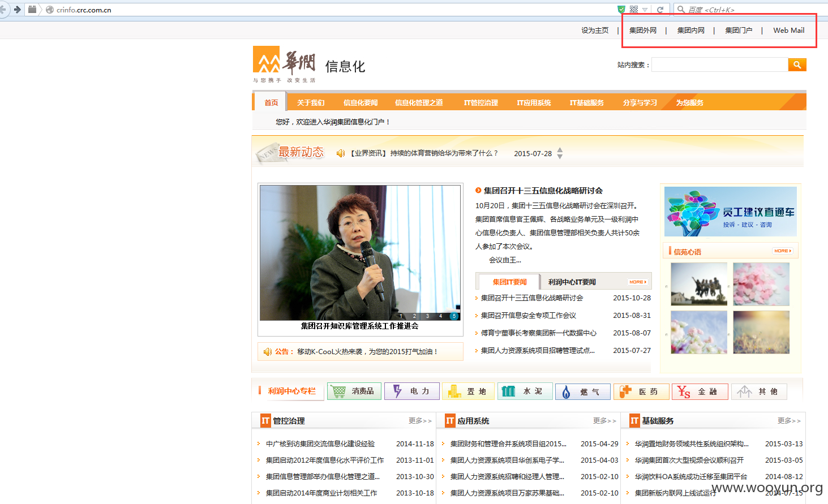Viewport: 828px width, 504px height.
Task: Select slide 3 in image carousel
Action: coord(427,316)
